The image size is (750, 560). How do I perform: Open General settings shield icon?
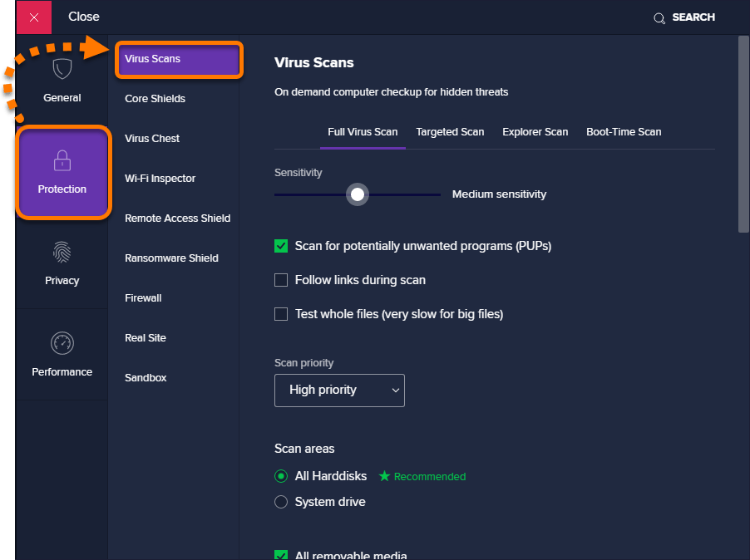click(x=62, y=69)
